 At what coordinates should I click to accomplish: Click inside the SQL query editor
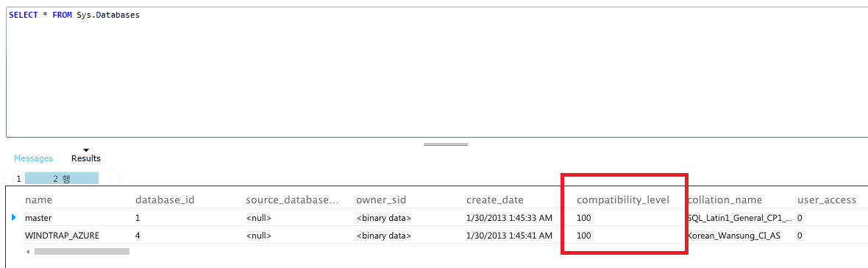437,72
